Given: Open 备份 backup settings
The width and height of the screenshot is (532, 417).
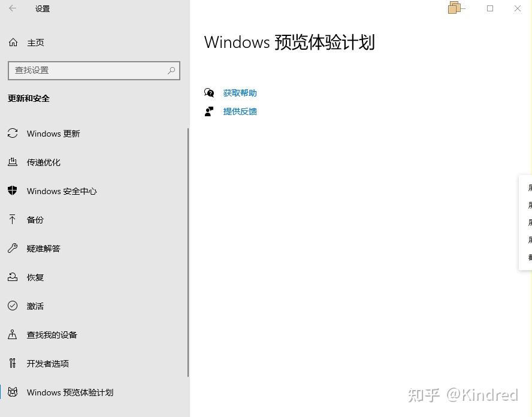Looking at the screenshot, I should tap(35, 220).
